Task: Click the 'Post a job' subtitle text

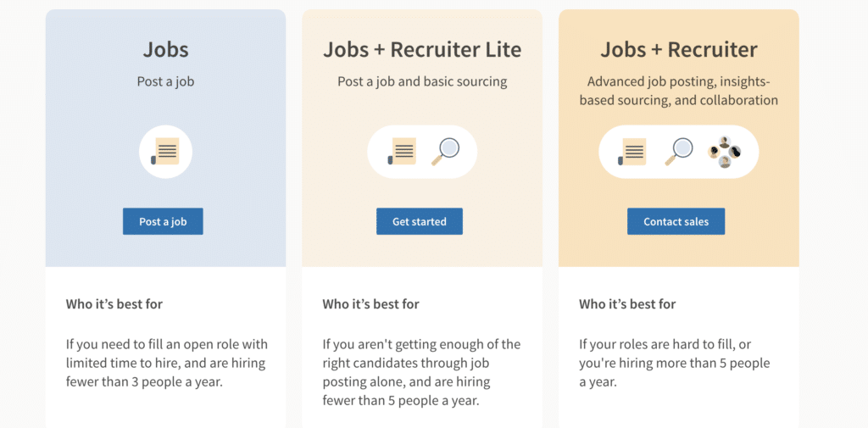Action: coord(165,82)
